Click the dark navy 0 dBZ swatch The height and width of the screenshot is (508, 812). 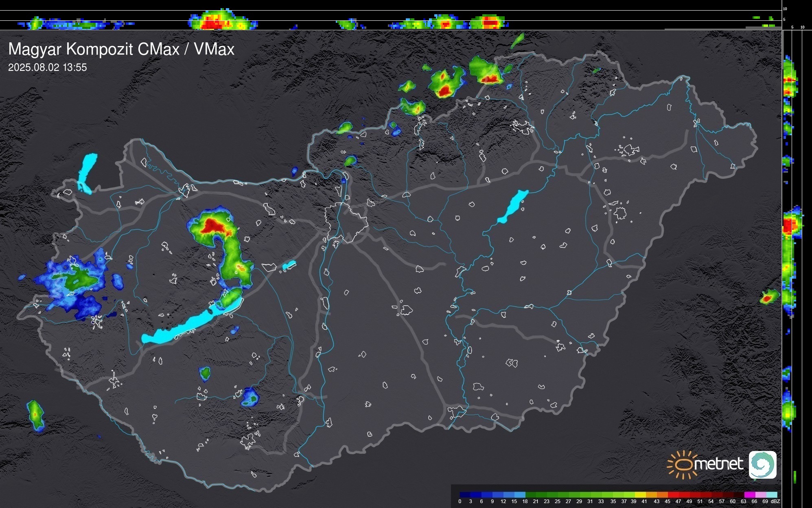tap(465, 495)
